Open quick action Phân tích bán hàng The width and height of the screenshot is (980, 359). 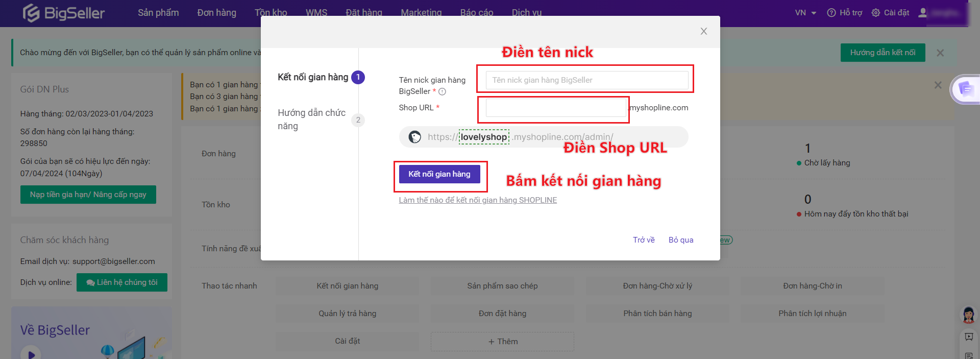[x=657, y=314]
